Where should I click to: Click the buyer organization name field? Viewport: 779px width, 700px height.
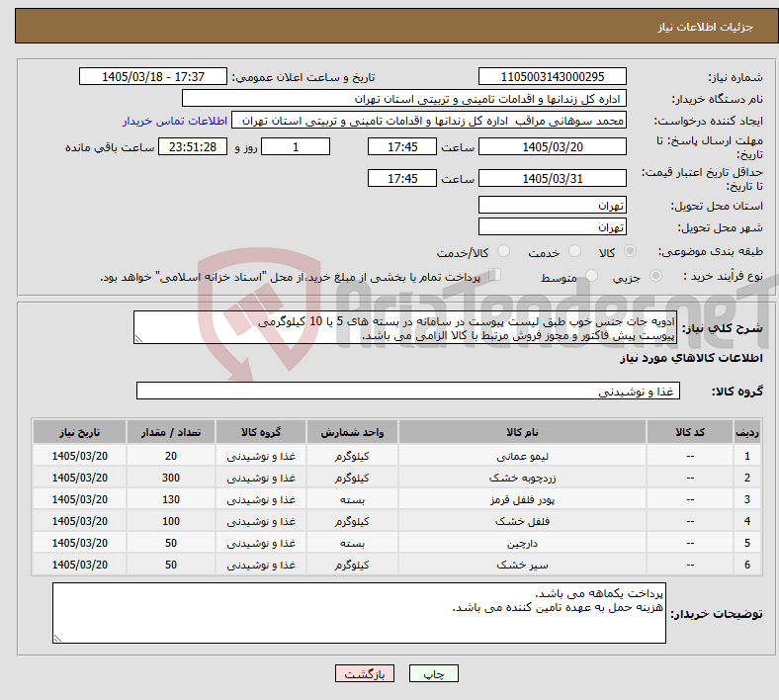pyautogui.click(x=404, y=98)
